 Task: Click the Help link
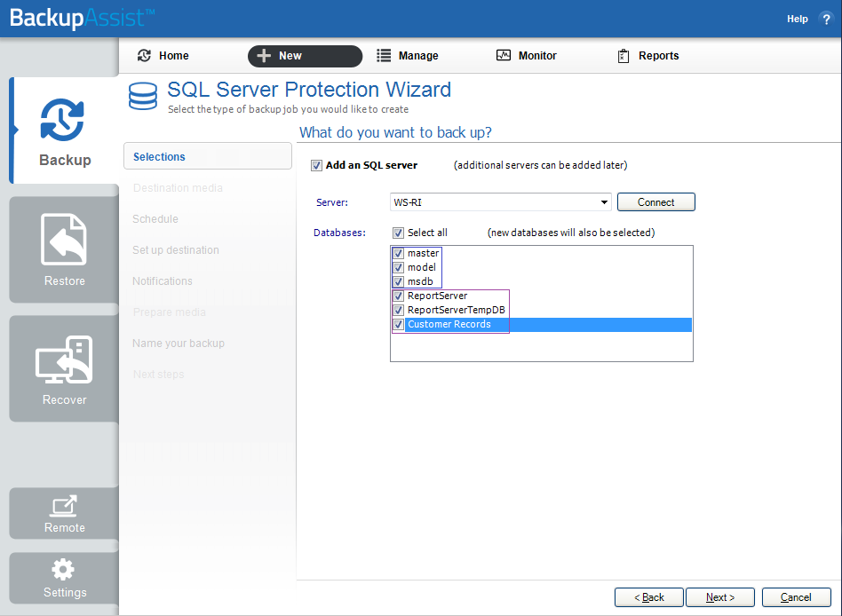coord(798,19)
